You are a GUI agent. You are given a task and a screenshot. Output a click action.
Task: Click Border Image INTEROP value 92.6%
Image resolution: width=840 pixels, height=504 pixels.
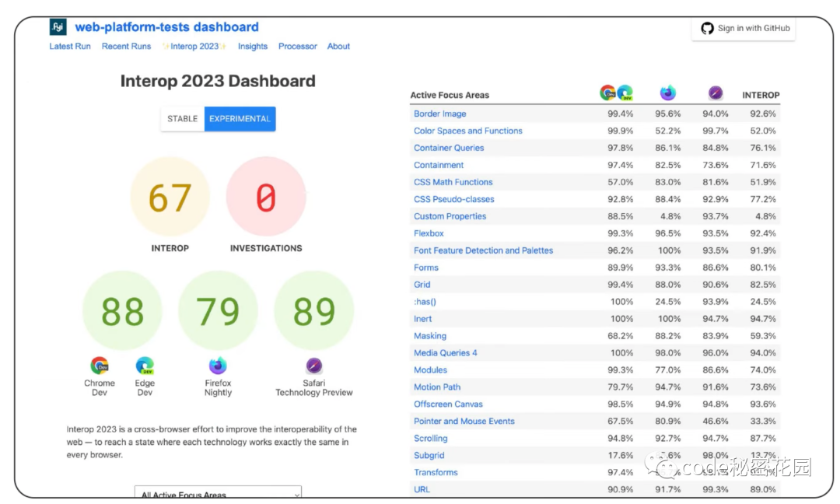tap(763, 114)
